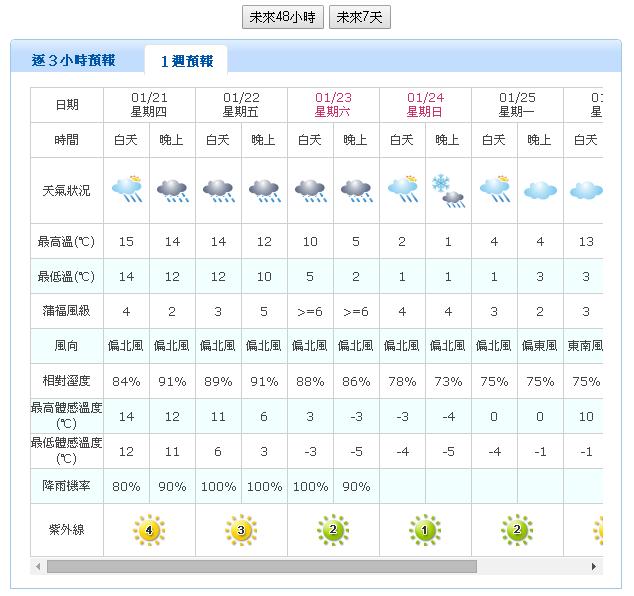The image size is (634, 596).
Task: Click the 天氣狀況 row label
Action: [66, 190]
